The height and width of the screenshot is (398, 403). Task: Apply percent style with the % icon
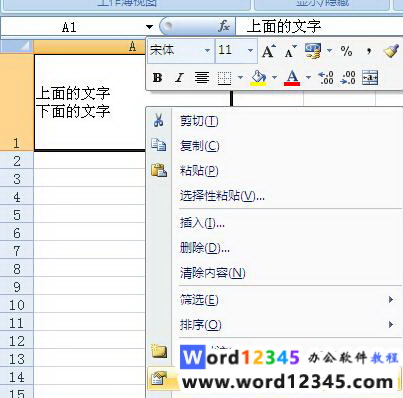coord(346,51)
